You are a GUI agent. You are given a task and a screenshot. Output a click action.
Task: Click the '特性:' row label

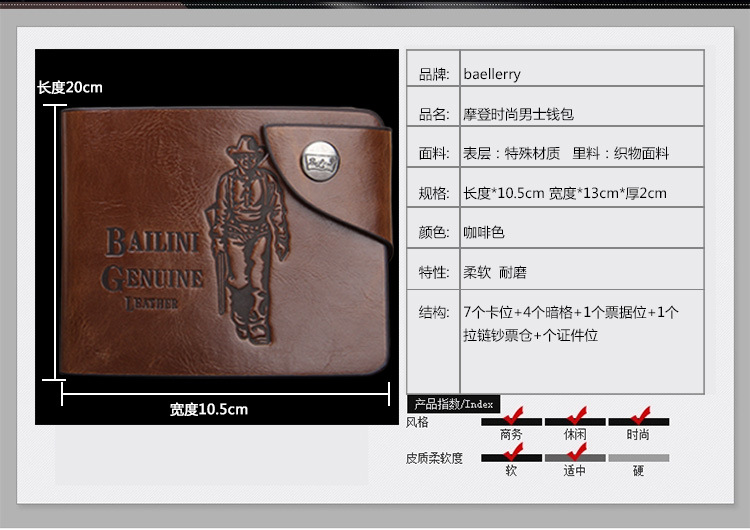434,273
